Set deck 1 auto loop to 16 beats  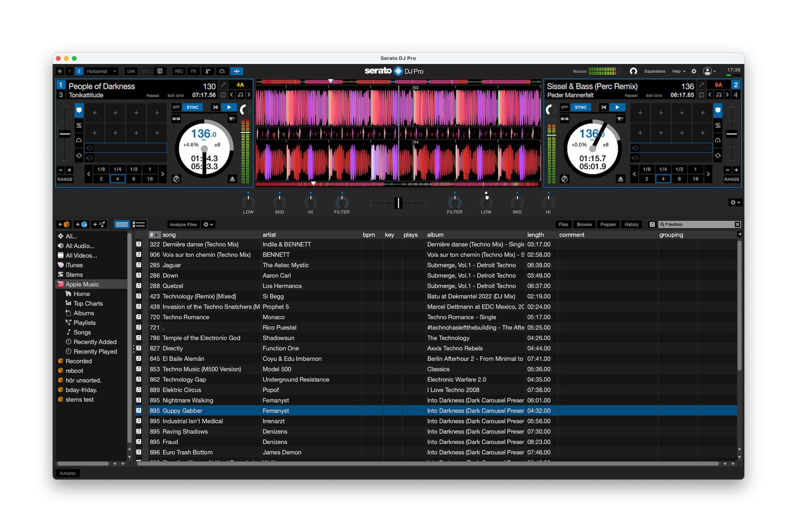pyautogui.click(x=150, y=179)
